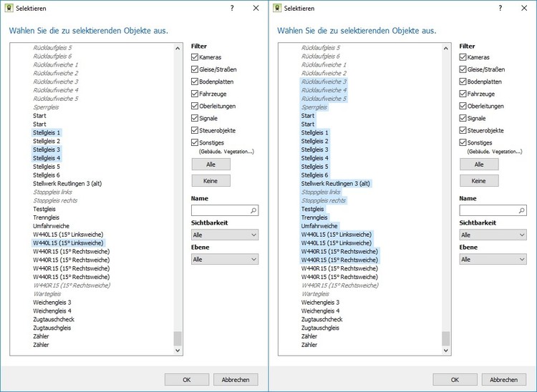This screenshot has width=537, height=392.
Task: Select Stoppgleis links in left dialog list
Action: coord(53,192)
